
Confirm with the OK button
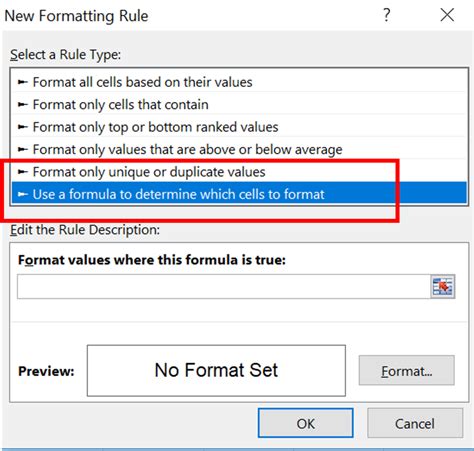coord(305,423)
